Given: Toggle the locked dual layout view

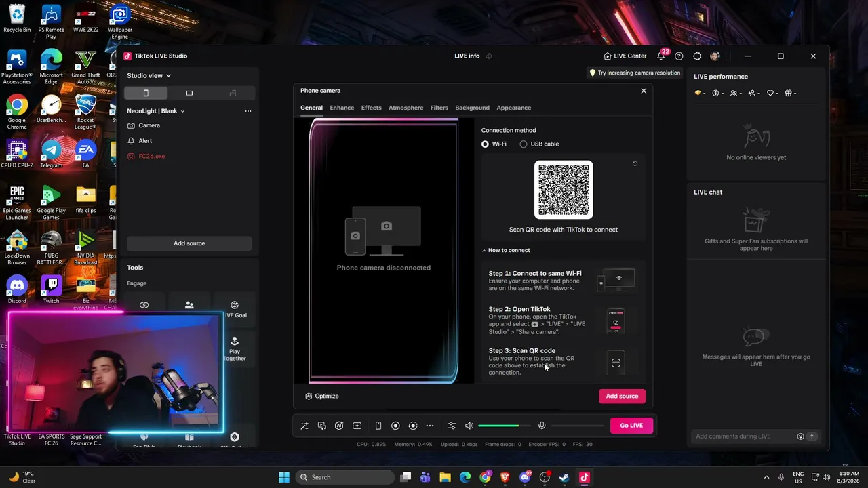Looking at the screenshot, I should (x=233, y=93).
